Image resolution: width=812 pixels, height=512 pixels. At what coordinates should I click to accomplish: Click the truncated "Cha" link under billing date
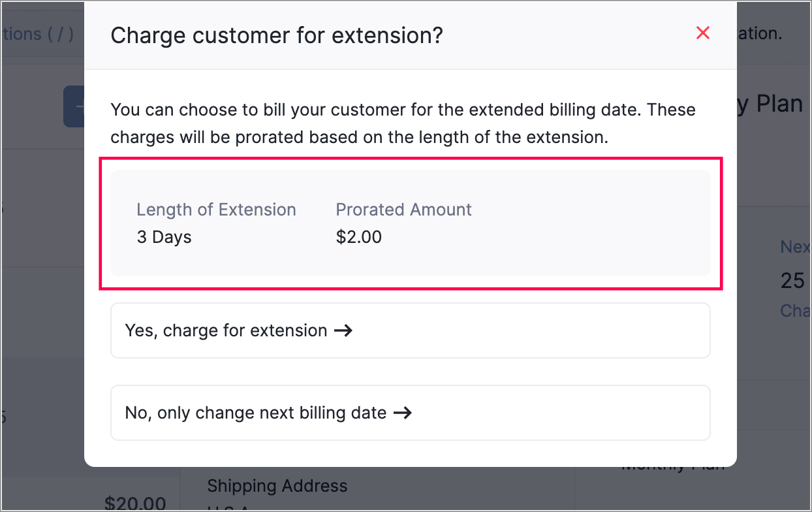(795, 310)
